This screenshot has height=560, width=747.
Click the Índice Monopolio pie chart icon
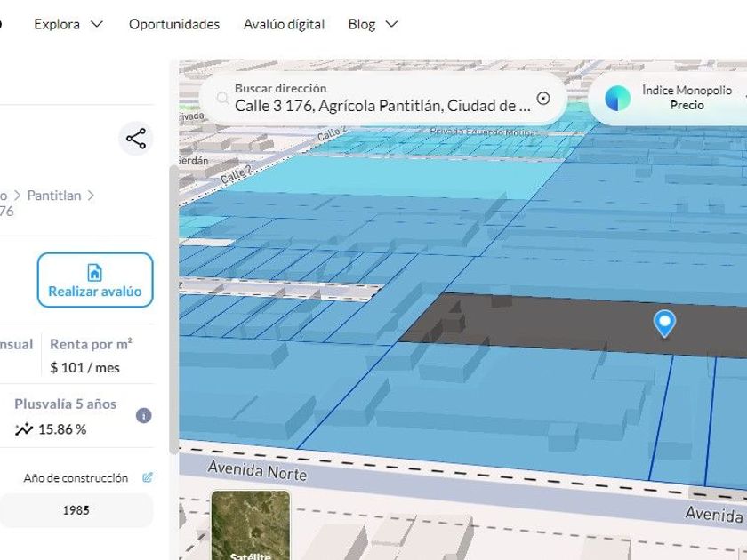tap(618, 98)
